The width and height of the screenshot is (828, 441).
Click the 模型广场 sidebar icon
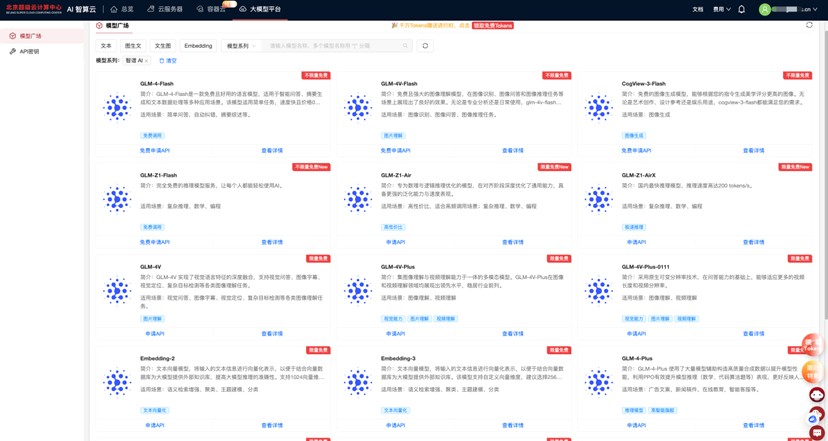[13, 36]
